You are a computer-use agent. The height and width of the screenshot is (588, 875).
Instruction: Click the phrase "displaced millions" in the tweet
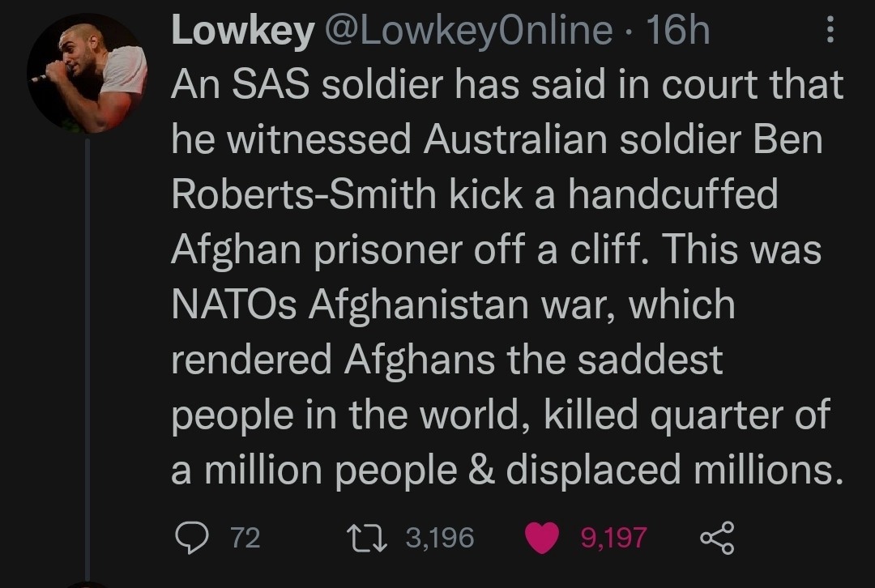[x=671, y=471]
